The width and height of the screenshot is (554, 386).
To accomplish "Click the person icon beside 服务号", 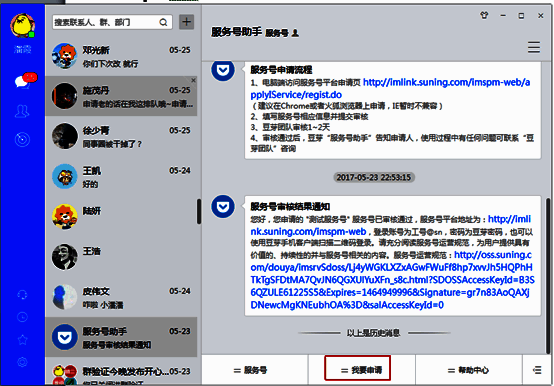I will pos(295,33).
